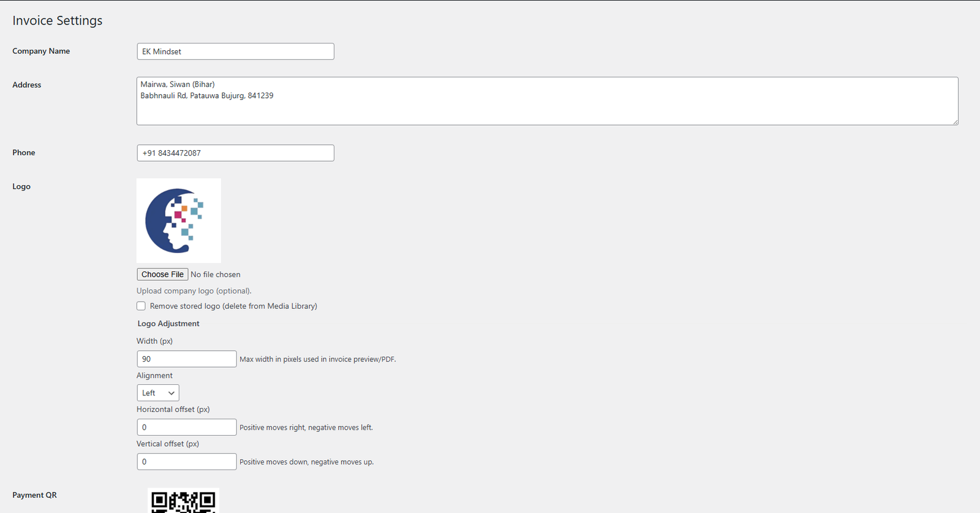Enable the Remove stored logo checkbox

tap(141, 306)
